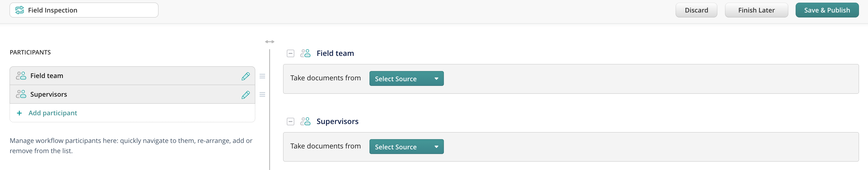Open Select Source dropdown for Supervisors

click(406, 147)
